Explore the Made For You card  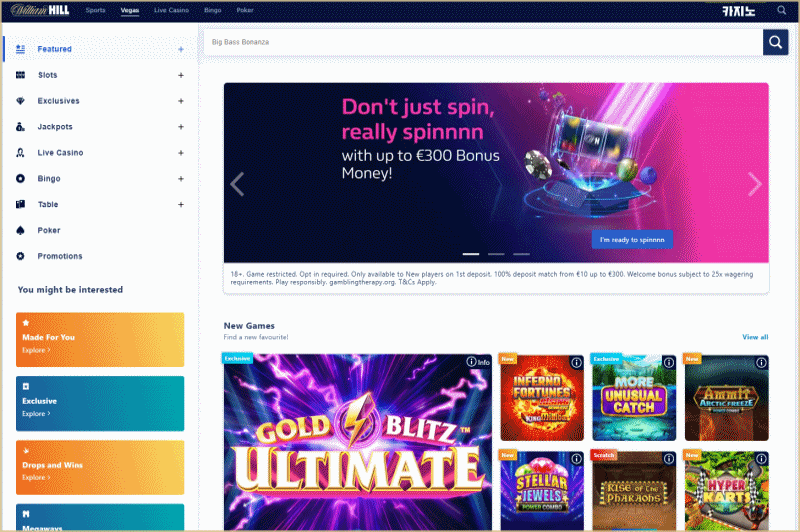[x=100, y=340]
